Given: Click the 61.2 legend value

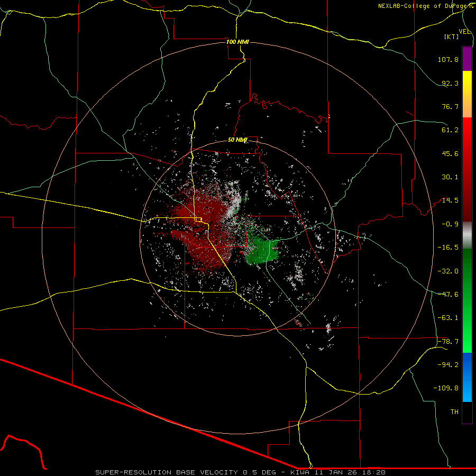Looking at the screenshot, I should coord(450,130).
